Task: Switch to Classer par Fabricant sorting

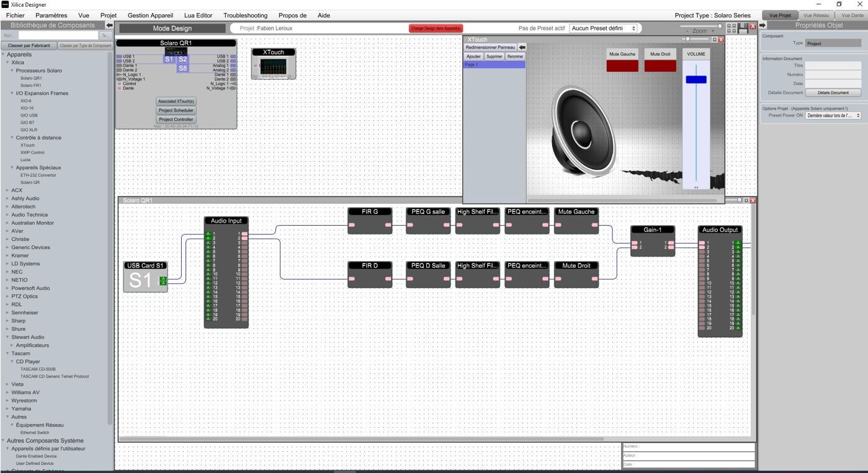Action: pos(29,46)
